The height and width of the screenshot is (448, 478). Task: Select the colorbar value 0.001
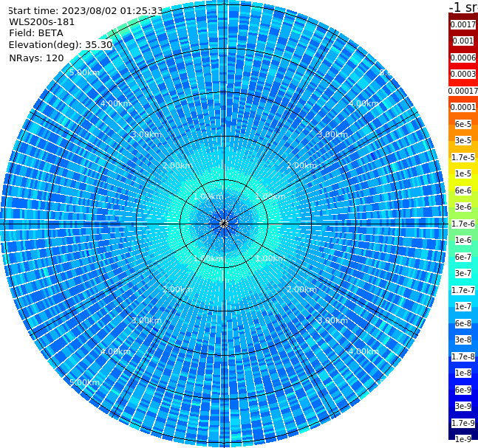point(463,41)
